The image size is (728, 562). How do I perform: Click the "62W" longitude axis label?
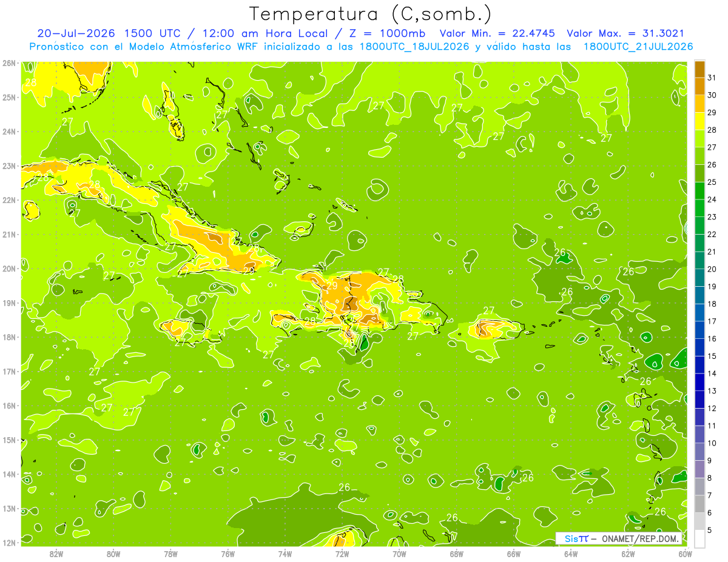pyautogui.click(x=628, y=554)
